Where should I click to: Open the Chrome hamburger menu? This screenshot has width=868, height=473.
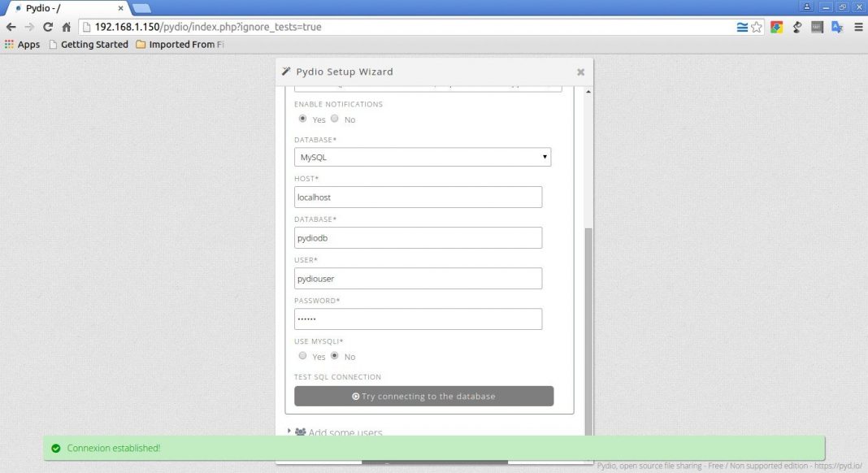click(x=858, y=27)
